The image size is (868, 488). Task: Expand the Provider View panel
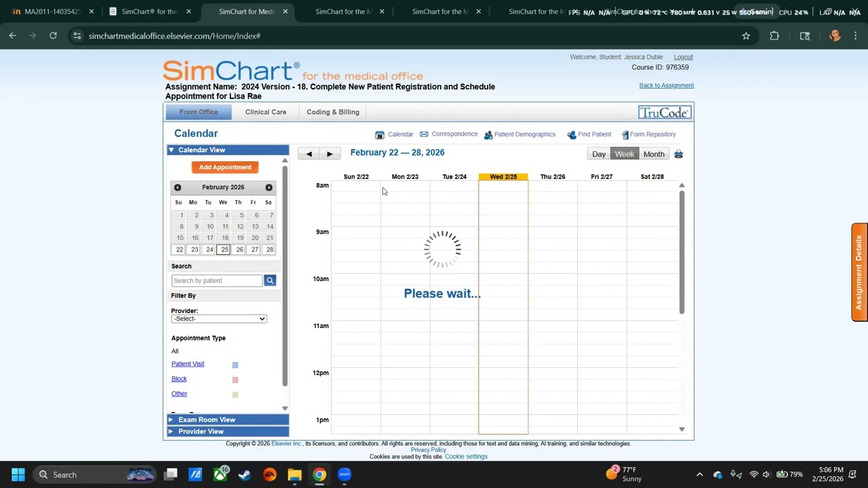click(x=228, y=431)
